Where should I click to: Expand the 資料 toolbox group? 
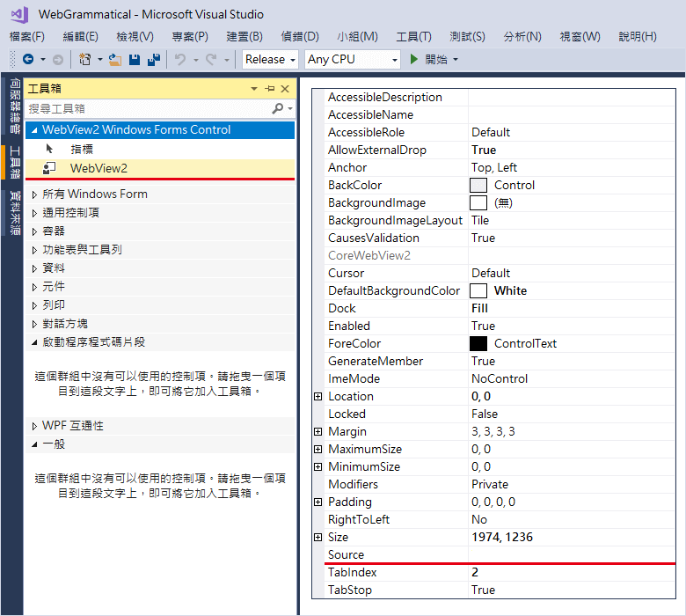pyautogui.click(x=34, y=268)
